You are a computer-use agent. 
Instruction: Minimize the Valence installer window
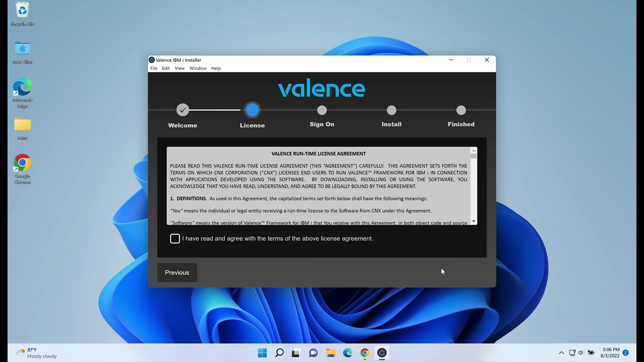pyautogui.click(x=451, y=60)
